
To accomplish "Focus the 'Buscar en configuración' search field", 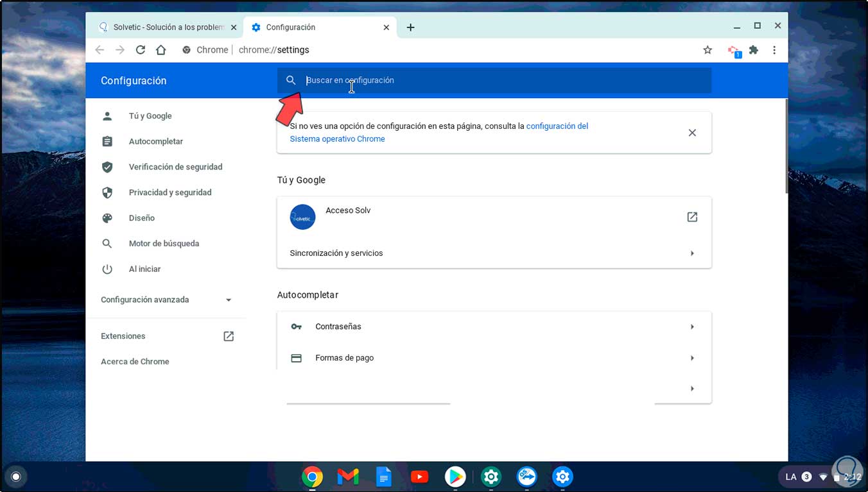I will tap(494, 80).
